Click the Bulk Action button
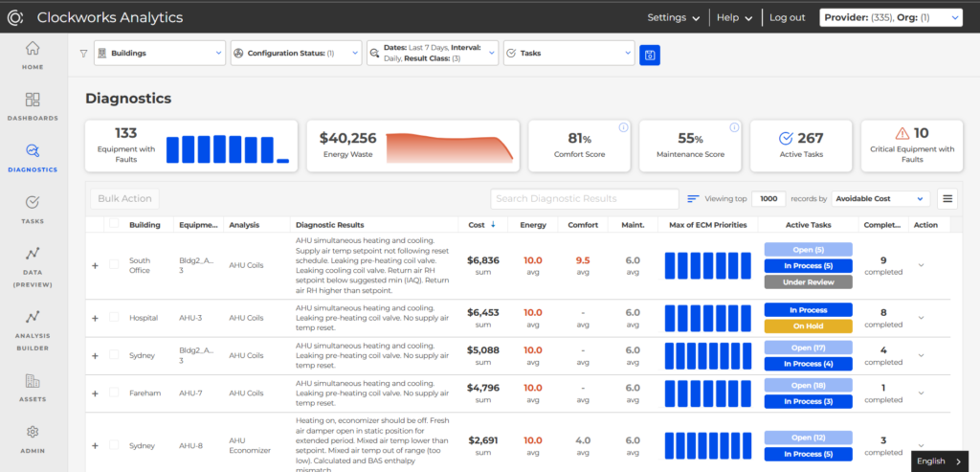The width and height of the screenshot is (980, 472). [125, 199]
